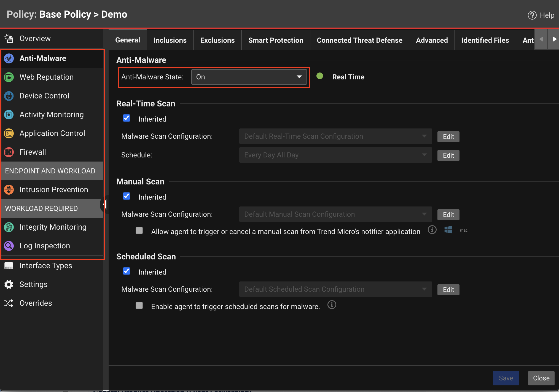Open the Anti-Malware State dropdown
The image size is (559, 392).
coord(249,77)
